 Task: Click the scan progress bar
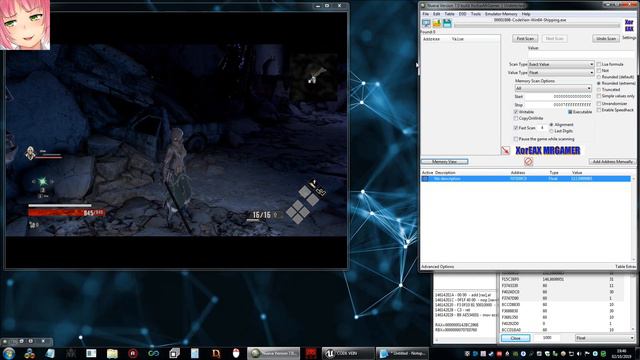pos(537,25)
